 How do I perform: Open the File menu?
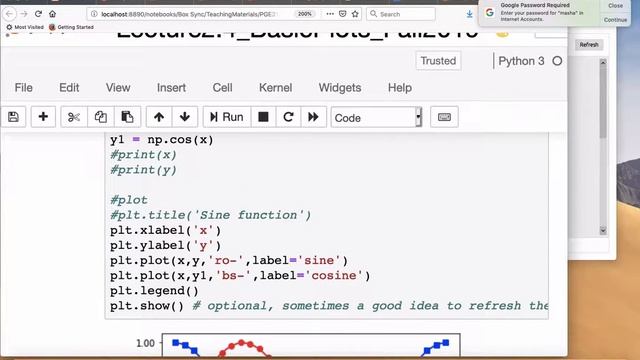tap(23, 88)
